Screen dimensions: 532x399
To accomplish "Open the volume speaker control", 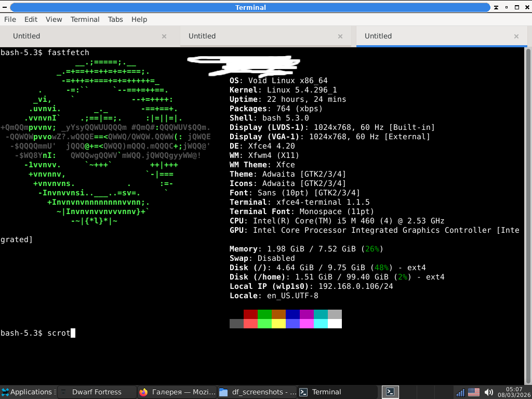I will 488,392.
